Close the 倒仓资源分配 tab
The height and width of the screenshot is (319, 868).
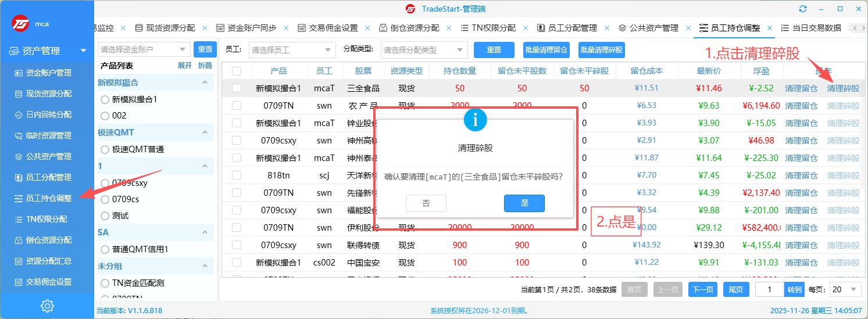(448, 27)
